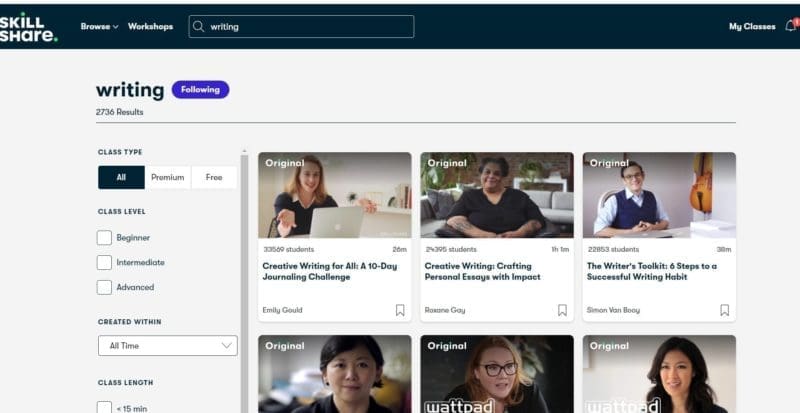Tick the Advanced level checkbox
Screen dimensions: 800x413
pyautogui.click(x=104, y=287)
